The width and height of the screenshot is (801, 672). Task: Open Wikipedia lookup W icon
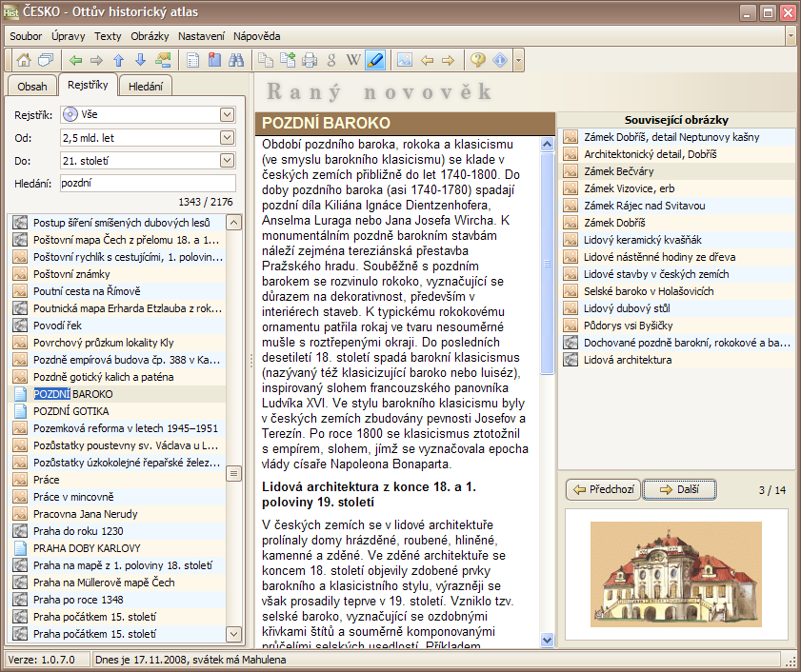[x=352, y=60]
